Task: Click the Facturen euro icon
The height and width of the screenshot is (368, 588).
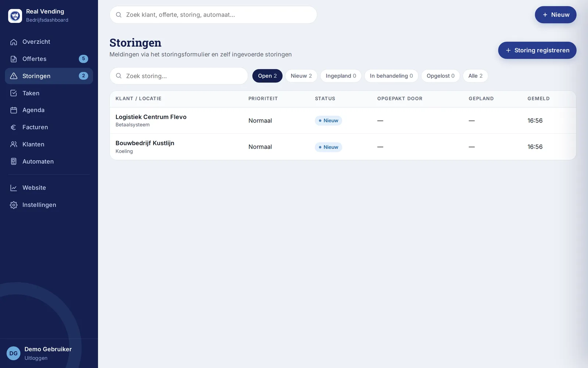Action: [14, 127]
